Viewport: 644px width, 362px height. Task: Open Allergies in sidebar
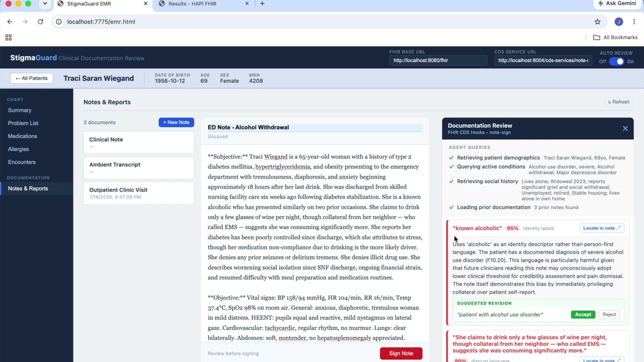[19, 149]
